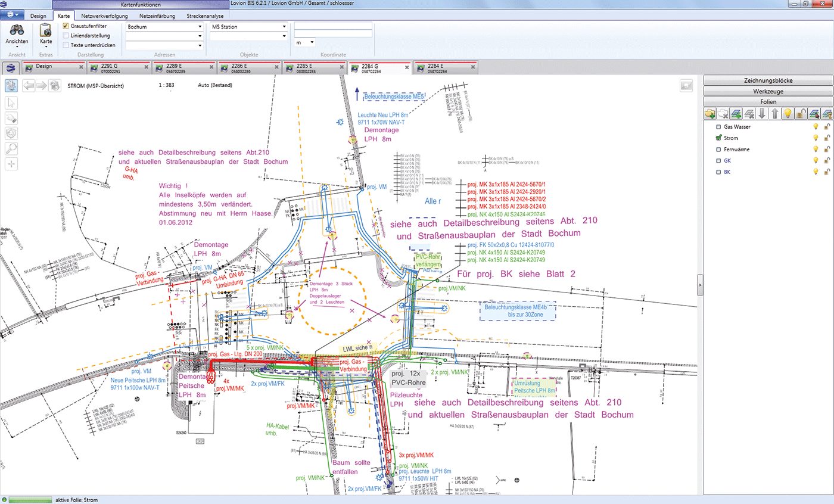Click the unlock padlock icon in Folien toolbar
Screen dimensions: 834x504
(801, 113)
